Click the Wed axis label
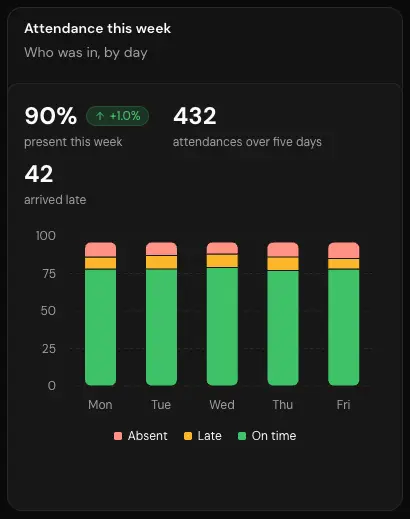Viewport: 410px width, 519px height. (222, 405)
